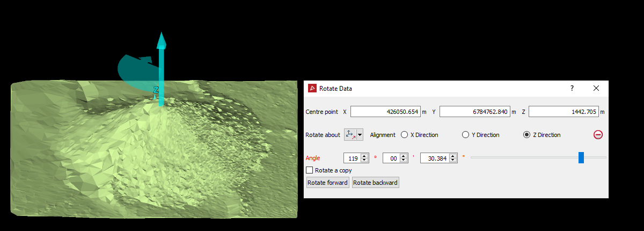Select the Y Direction alignment option
Image resolution: width=644 pixels, height=231 pixels.
tap(481, 135)
